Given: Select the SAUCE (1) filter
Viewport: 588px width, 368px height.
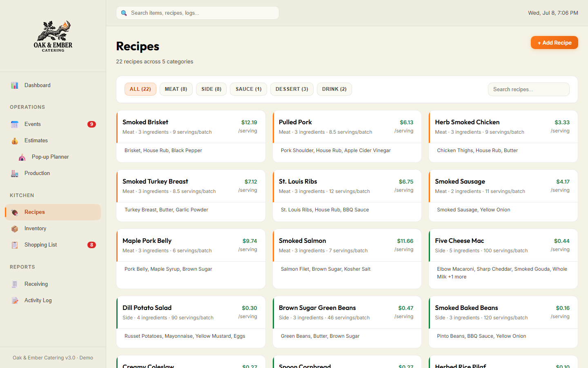Looking at the screenshot, I should pos(249,89).
